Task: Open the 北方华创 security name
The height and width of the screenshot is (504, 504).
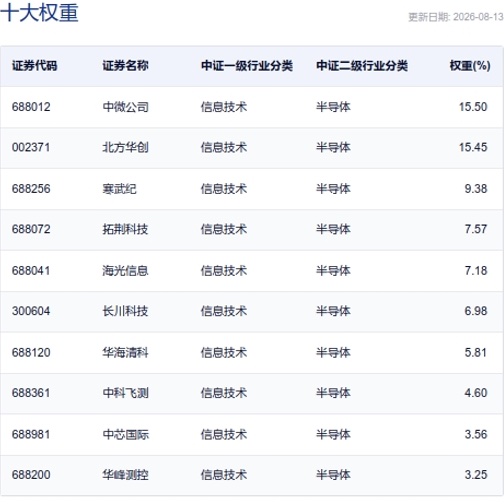Action: click(x=125, y=147)
